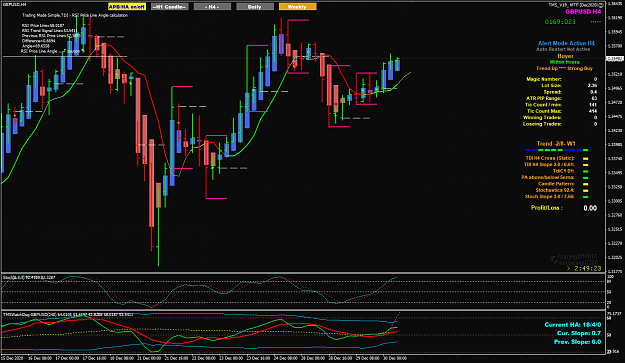Click the Alert Mode Active H4 text
The image size is (625, 363).
566,43
